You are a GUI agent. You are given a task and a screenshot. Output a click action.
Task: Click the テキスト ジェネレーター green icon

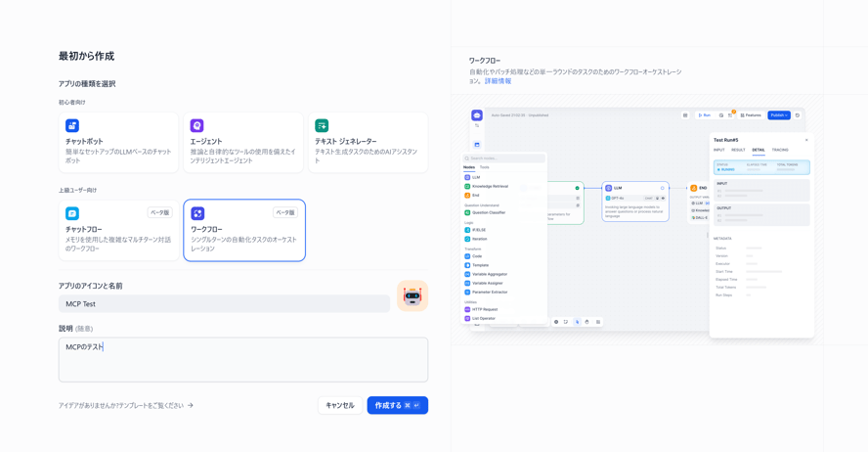[x=322, y=126]
